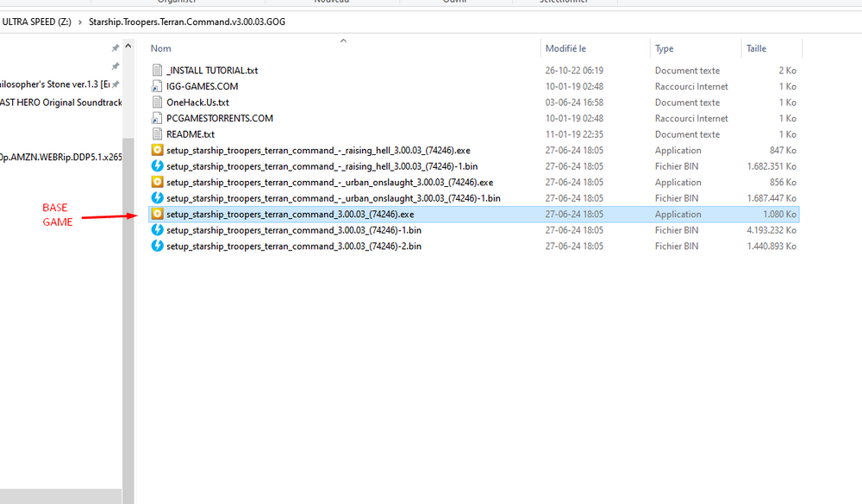Click the PCGAMESTORRENTS.COM shortcut icon

tap(157, 118)
